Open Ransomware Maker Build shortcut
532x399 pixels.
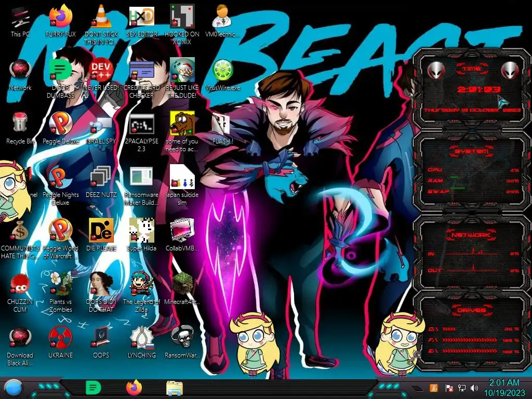(x=141, y=185)
